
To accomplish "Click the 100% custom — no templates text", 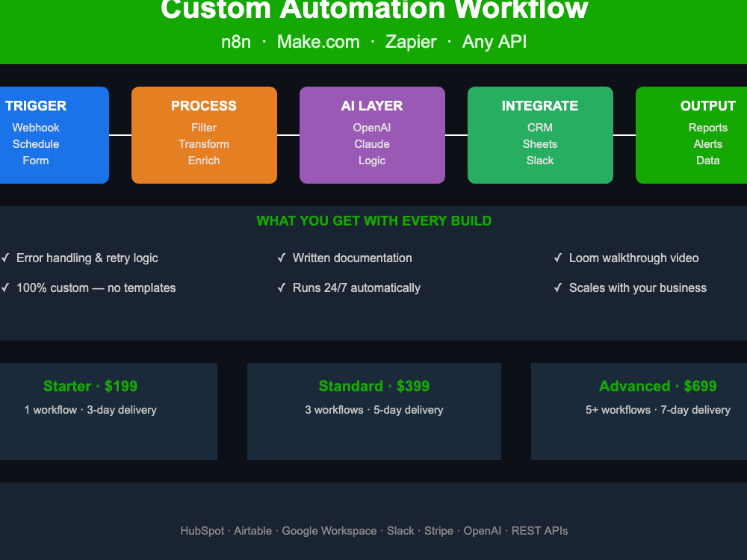I will [96, 287].
